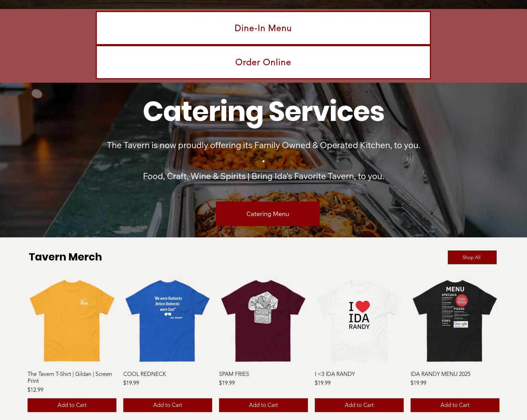Click the Shop All button
Image resolution: width=527 pixels, height=420 pixels.
472,257
